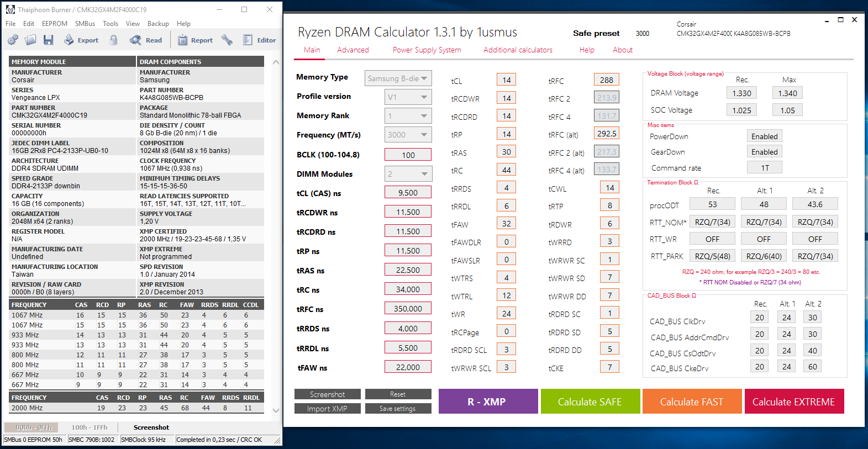This screenshot has height=449, width=868.
Task: Click the recommended DRAM Voltage value 1.330
Action: click(x=742, y=93)
